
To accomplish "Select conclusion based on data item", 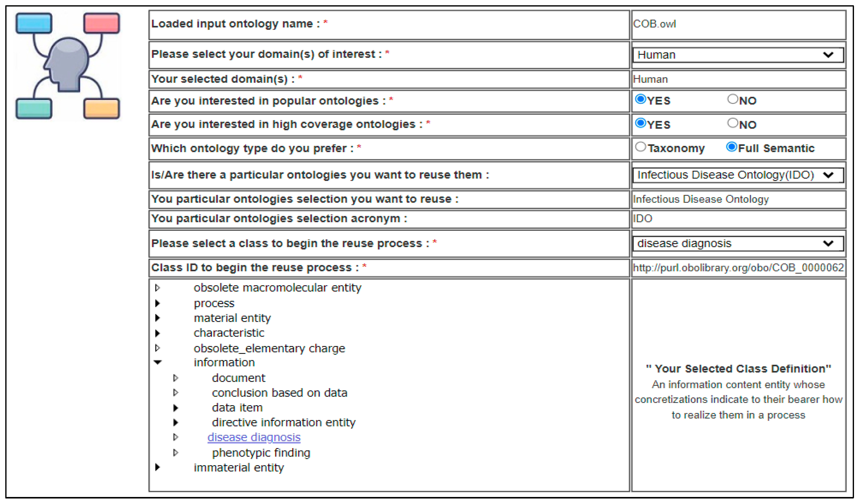I will 280,393.
